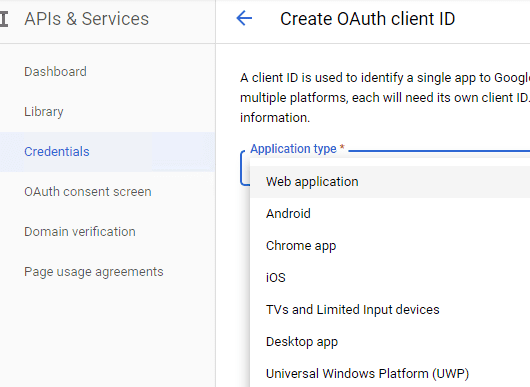Click the Application type field label

click(x=297, y=149)
